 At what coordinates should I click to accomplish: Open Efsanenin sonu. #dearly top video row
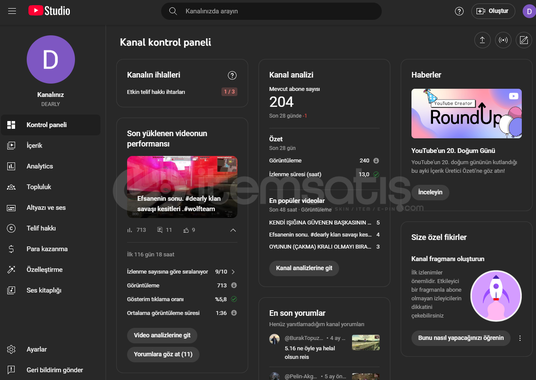[x=324, y=235]
